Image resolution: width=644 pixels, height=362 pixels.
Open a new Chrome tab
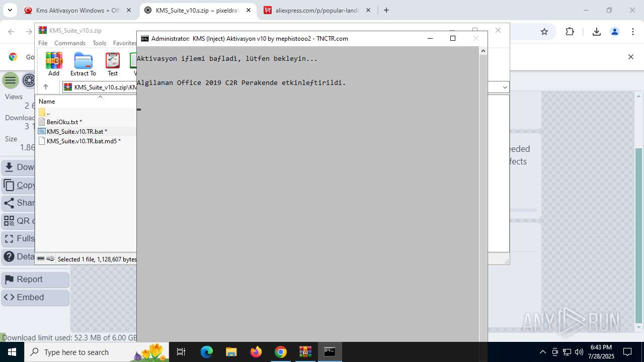pyautogui.click(x=386, y=10)
